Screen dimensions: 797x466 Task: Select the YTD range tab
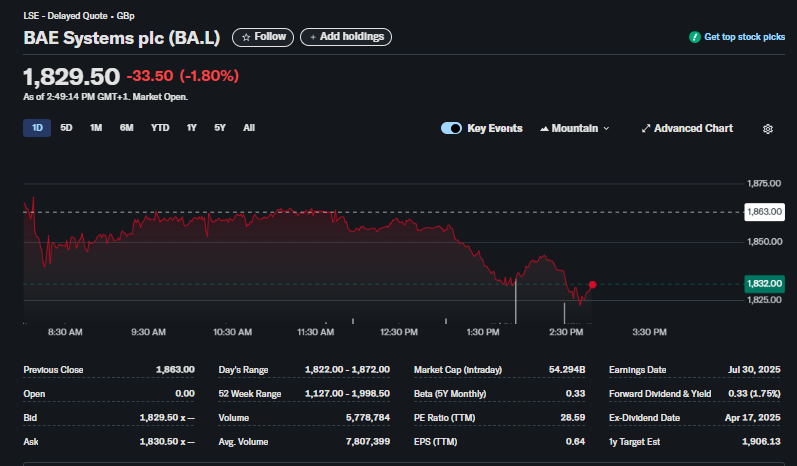[x=160, y=128]
